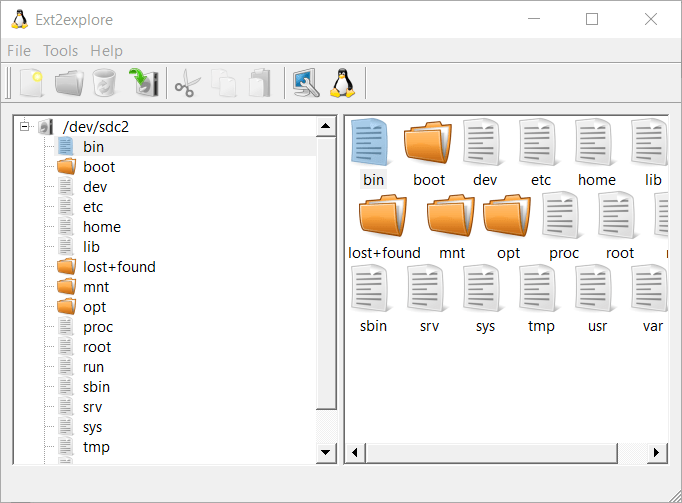This screenshot has height=503, width=682.
Task: Click the copy documents toolbar icon
Action: click(223, 83)
